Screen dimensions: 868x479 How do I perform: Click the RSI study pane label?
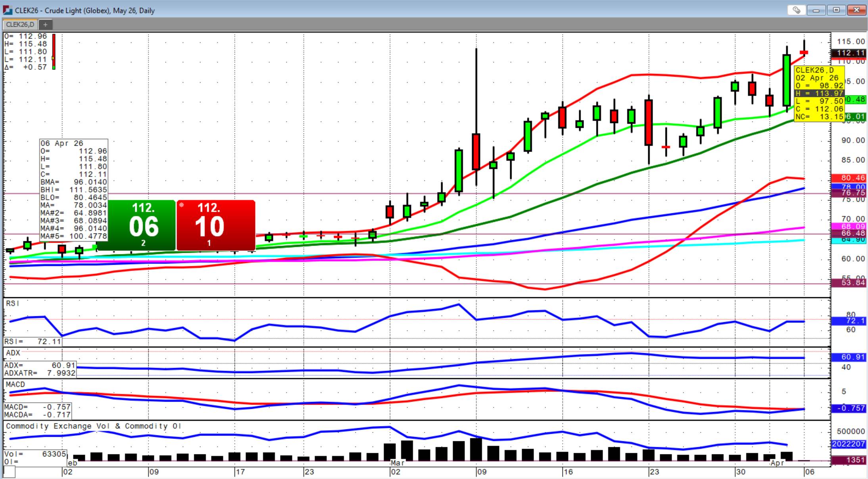coord(12,304)
